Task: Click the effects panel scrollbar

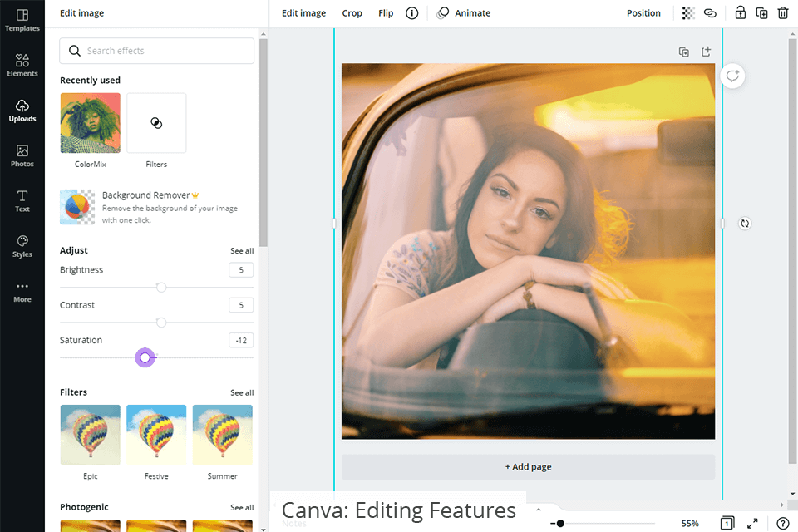Action: point(264,142)
